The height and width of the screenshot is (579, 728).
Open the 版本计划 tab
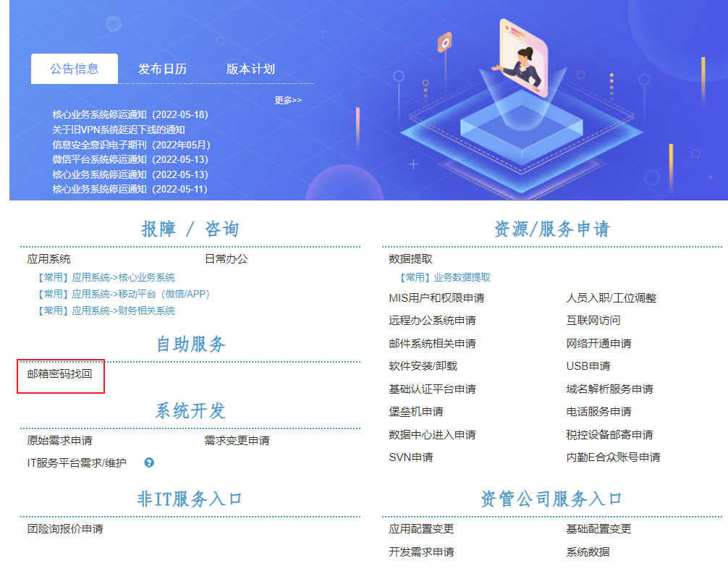point(250,69)
